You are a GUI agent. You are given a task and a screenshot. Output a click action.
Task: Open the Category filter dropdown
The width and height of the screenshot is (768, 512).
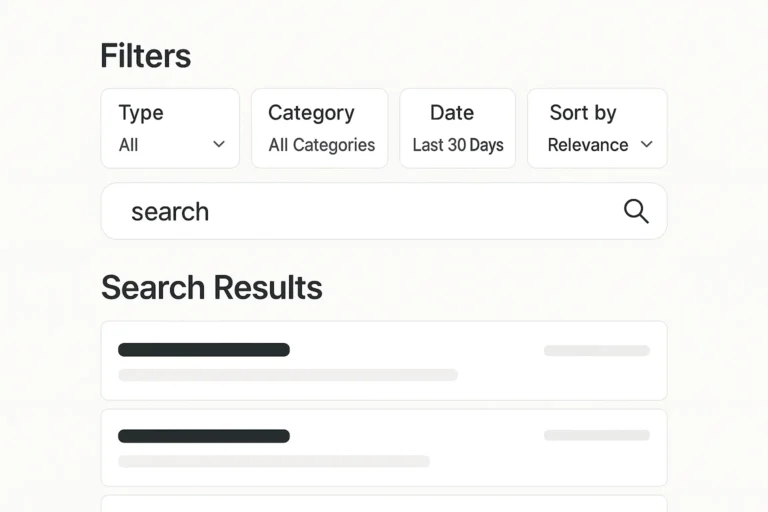319,128
